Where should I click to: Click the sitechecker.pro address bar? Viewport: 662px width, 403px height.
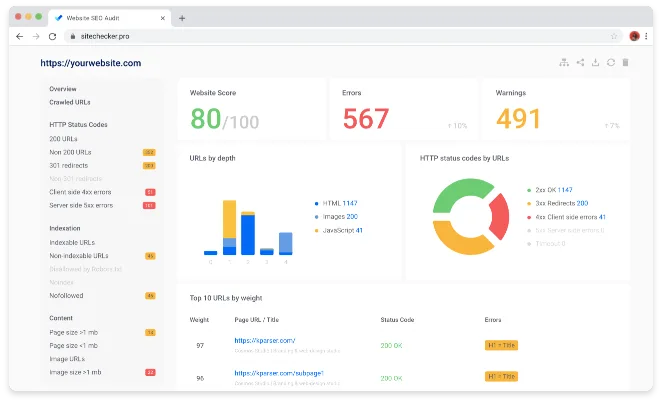pyautogui.click(x=343, y=36)
